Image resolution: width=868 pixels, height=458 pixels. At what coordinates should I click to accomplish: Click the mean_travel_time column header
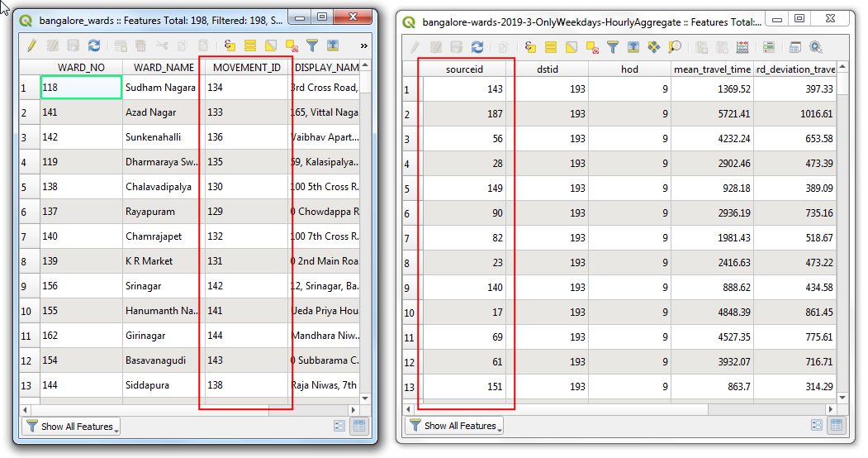coord(712,69)
